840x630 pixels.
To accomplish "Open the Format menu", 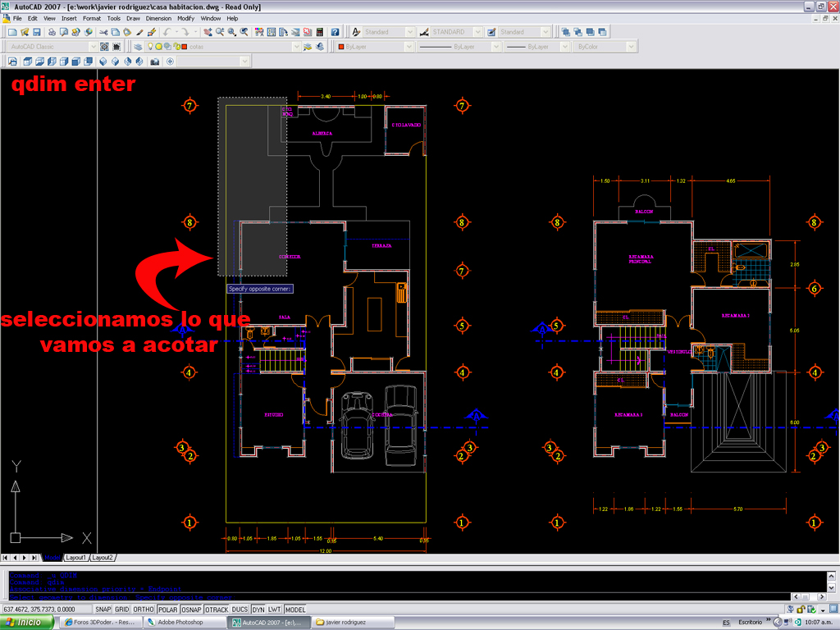I will 92,18.
